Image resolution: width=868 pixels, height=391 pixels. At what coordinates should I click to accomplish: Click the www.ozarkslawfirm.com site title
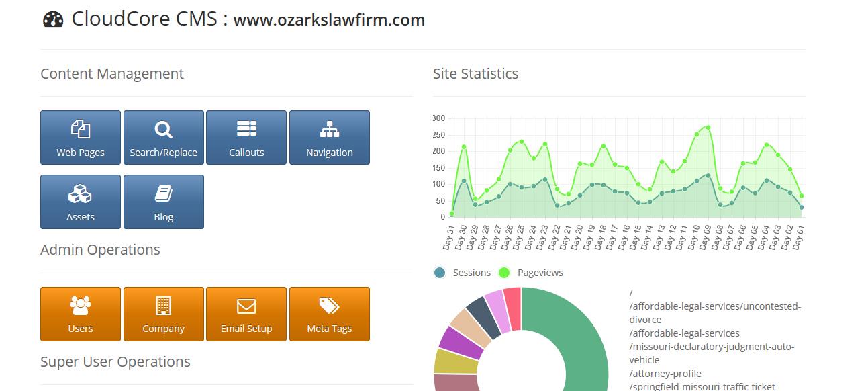tap(329, 20)
